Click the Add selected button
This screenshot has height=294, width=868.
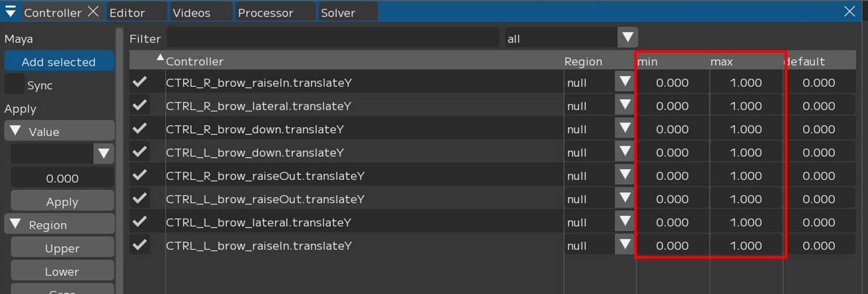[x=58, y=62]
